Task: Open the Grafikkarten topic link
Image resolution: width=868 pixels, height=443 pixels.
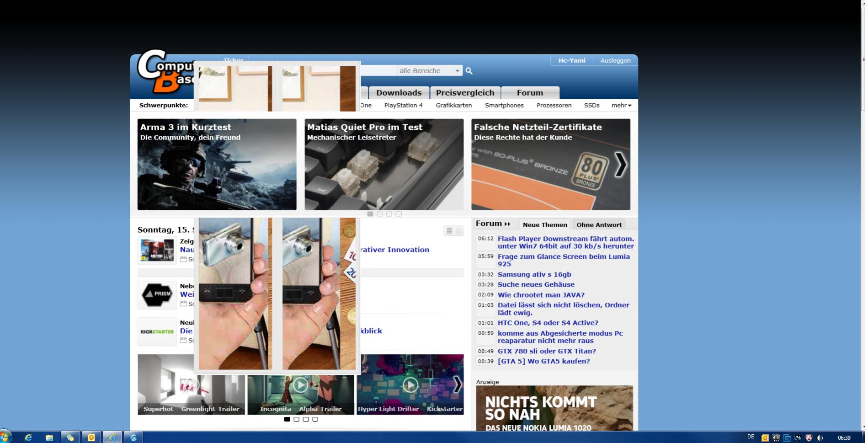Action: 454,105
